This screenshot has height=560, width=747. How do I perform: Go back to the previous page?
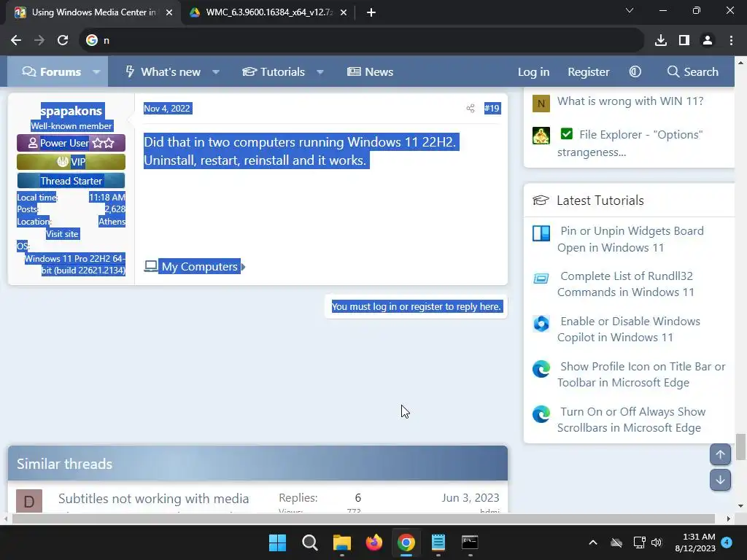click(x=16, y=41)
